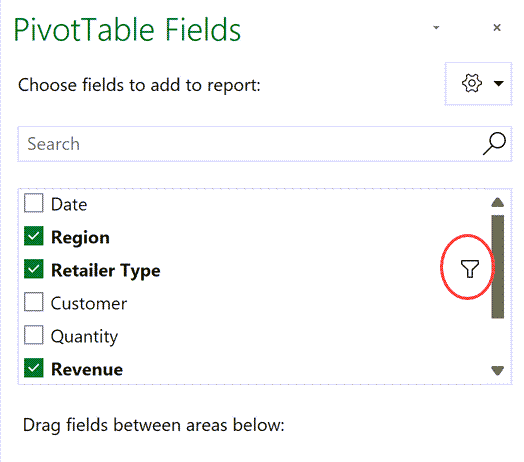Open the Tools gear icon

[x=472, y=83]
